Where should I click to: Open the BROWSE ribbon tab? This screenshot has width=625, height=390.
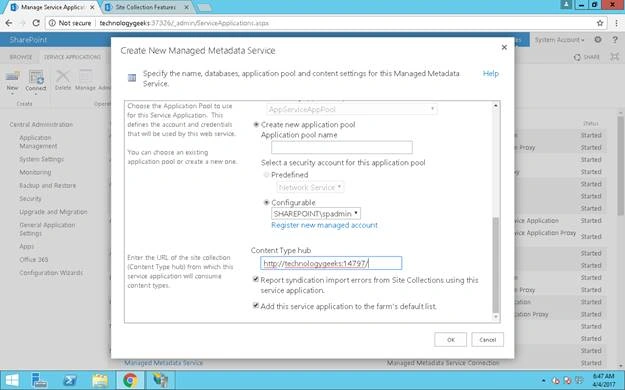click(21, 57)
